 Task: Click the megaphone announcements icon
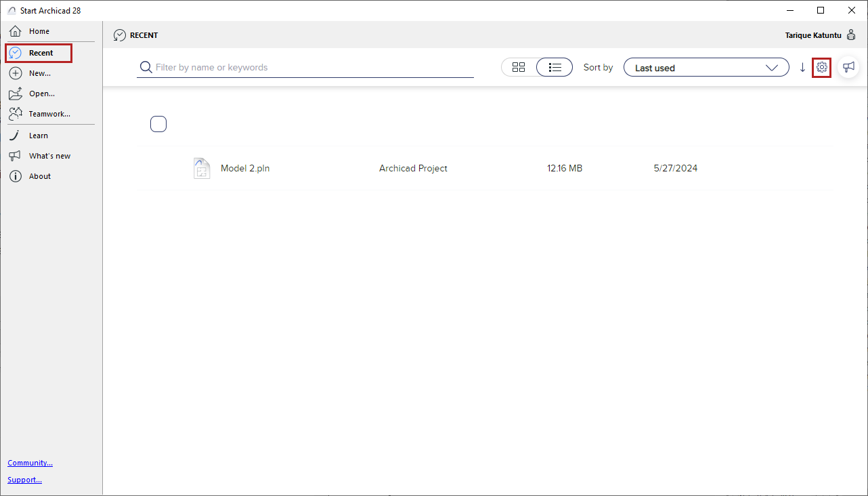(848, 67)
